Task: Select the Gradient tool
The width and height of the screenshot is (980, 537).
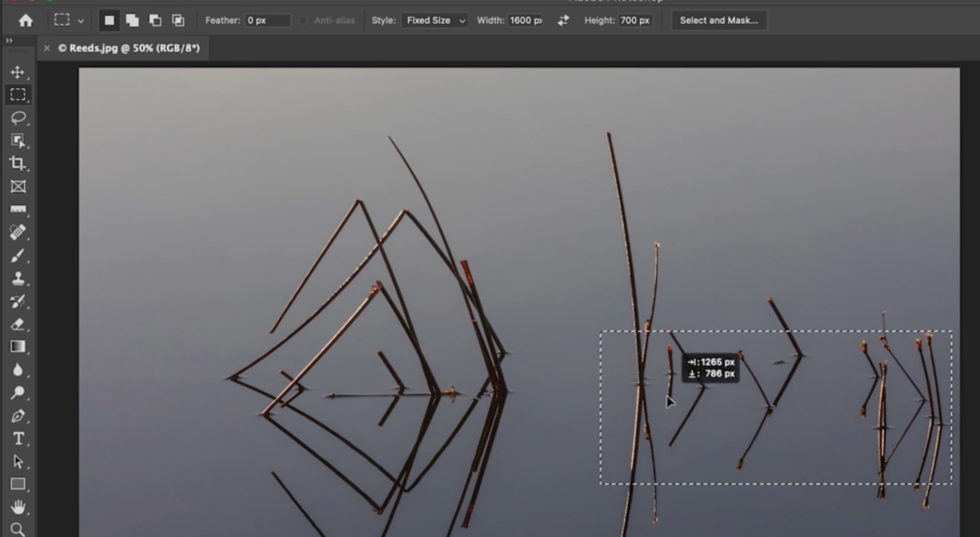Action: click(18, 346)
